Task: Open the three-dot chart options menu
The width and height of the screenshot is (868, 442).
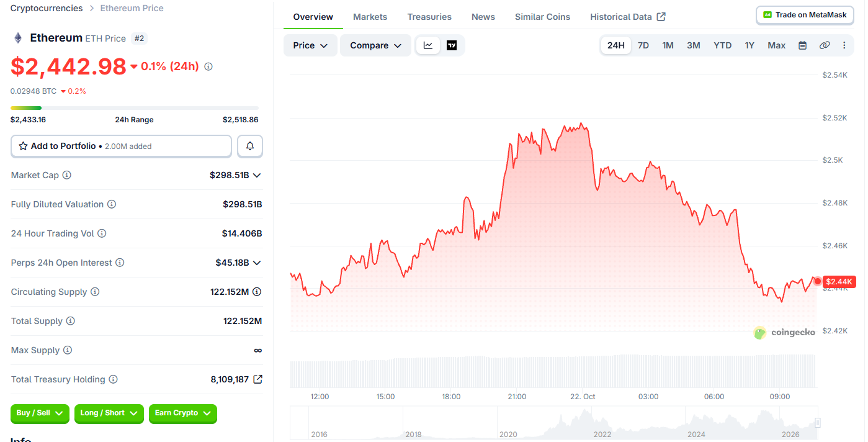Action: click(x=844, y=45)
